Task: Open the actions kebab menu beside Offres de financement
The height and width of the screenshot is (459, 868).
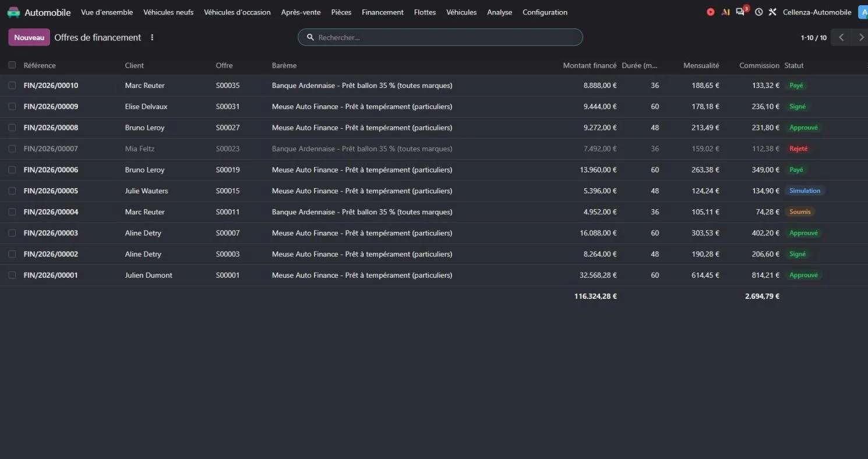Action: point(152,37)
